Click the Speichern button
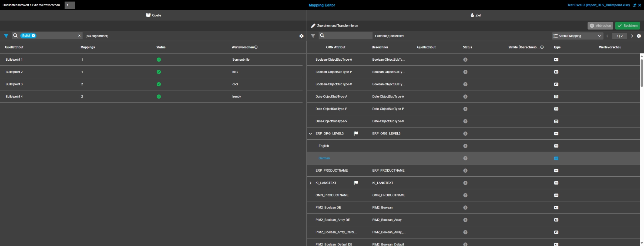 pos(627,26)
